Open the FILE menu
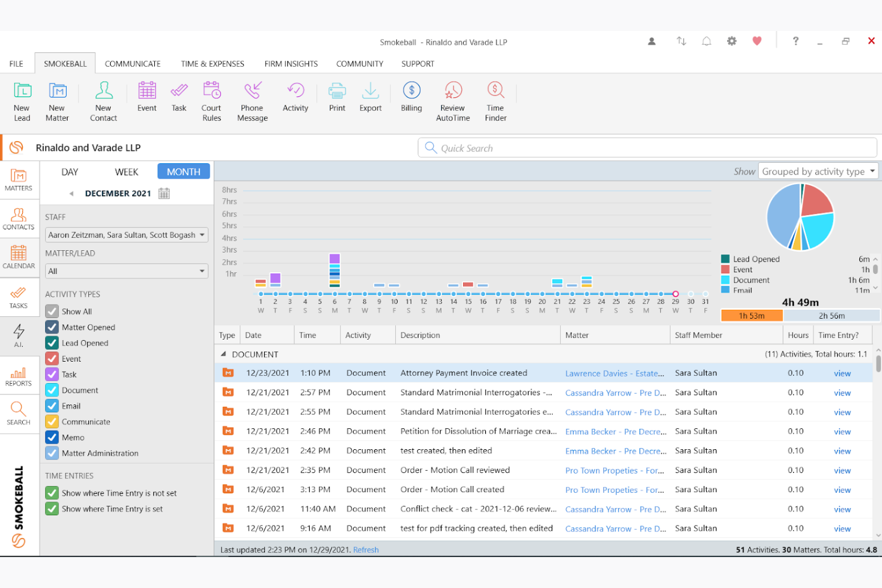 tap(16, 64)
